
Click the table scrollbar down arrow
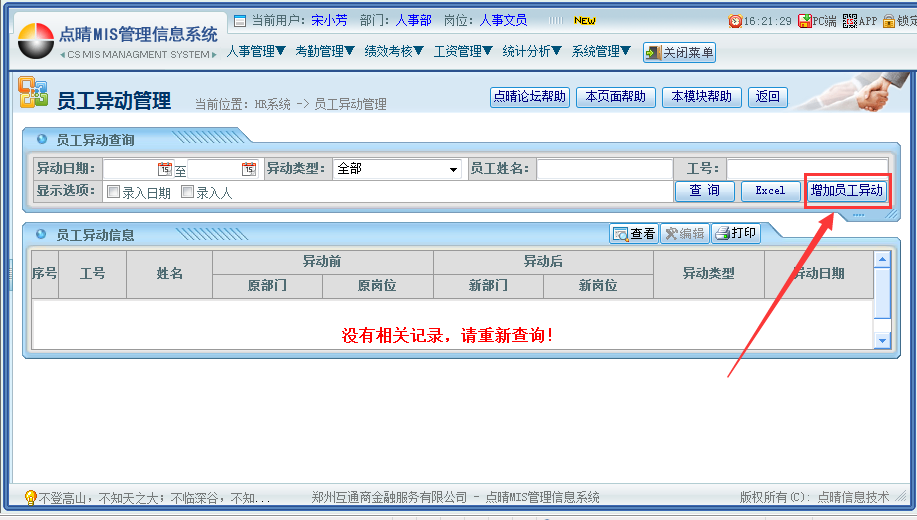[x=882, y=341]
